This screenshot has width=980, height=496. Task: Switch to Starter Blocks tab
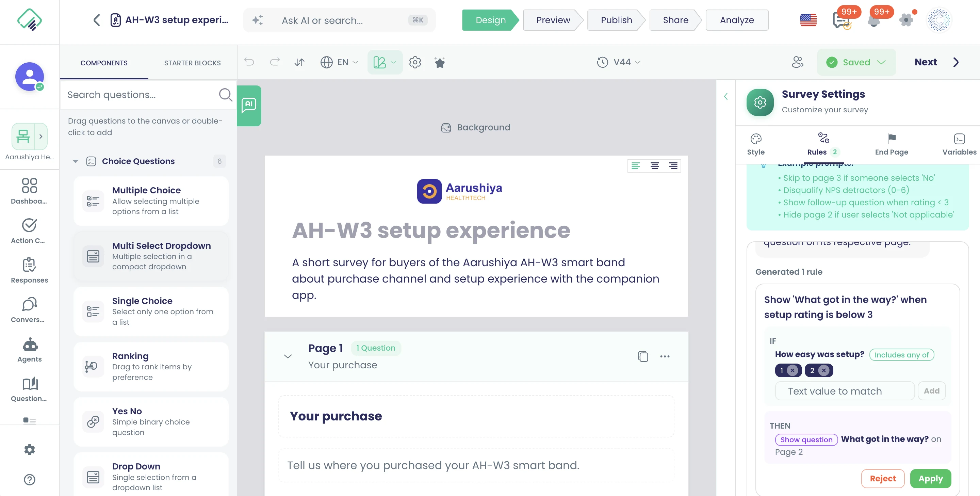click(192, 63)
